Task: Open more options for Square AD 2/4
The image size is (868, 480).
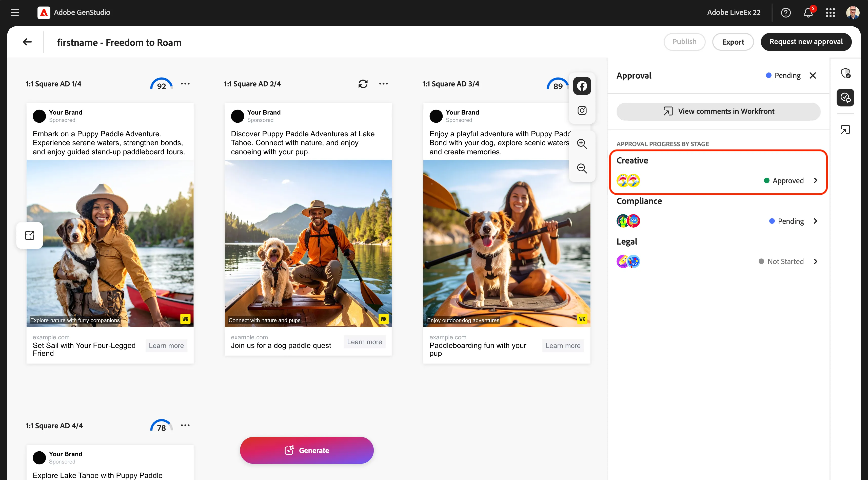Action: pos(383,84)
